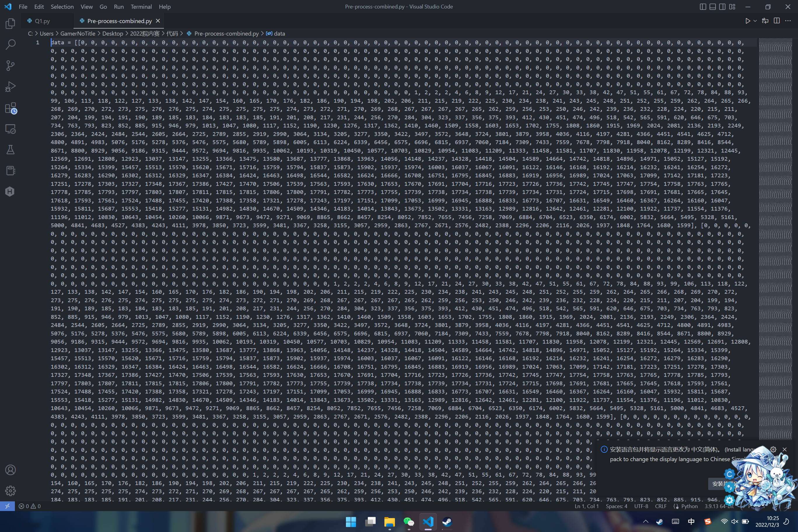The width and height of the screenshot is (798, 532).
Task: Split the editor to the right
Action: click(x=777, y=21)
